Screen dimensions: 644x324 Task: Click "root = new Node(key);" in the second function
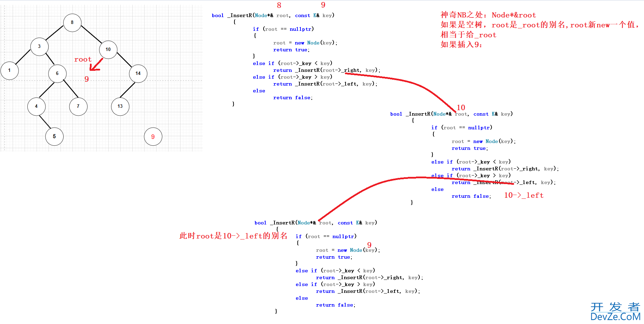[x=484, y=141]
